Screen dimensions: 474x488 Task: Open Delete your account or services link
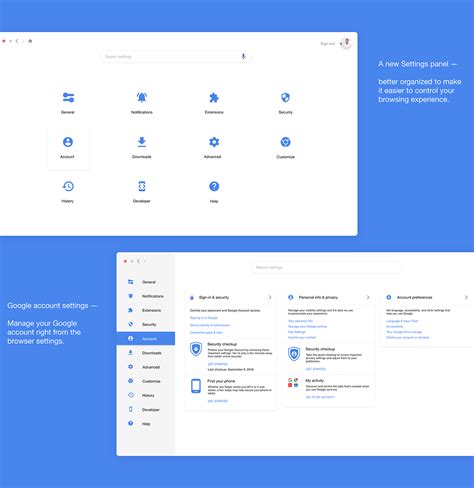pyautogui.click(x=408, y=338)
